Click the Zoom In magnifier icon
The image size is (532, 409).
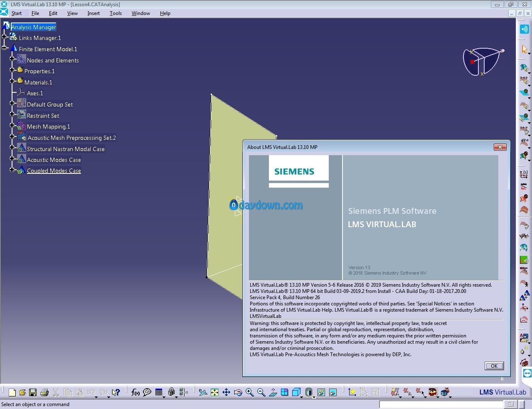(x=249, y=392)
